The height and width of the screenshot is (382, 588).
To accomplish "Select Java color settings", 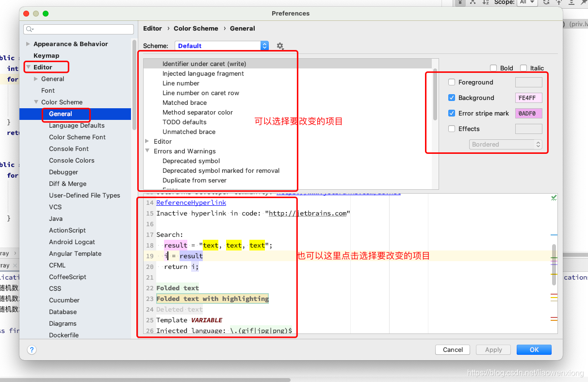I will [56, 218].
